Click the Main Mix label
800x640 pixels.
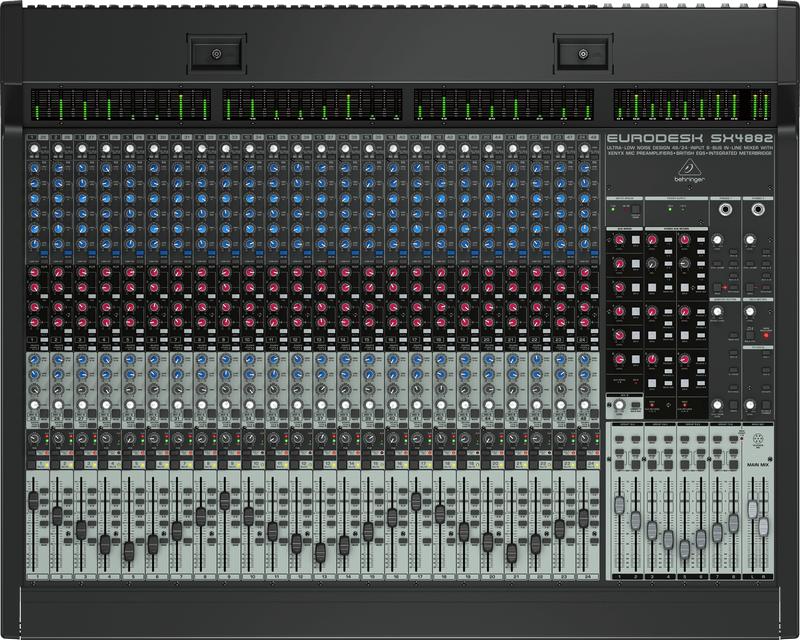(x=757, y=464)
